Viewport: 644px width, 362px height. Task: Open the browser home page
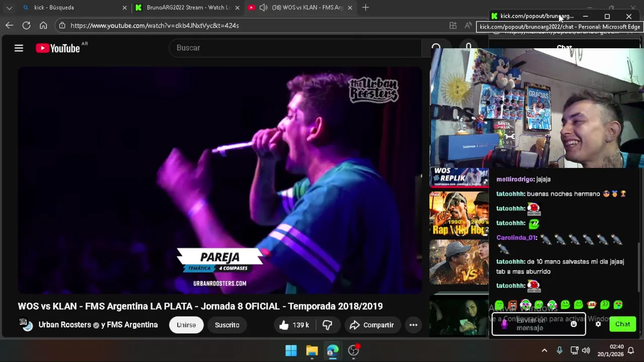[x=43, y=25]
